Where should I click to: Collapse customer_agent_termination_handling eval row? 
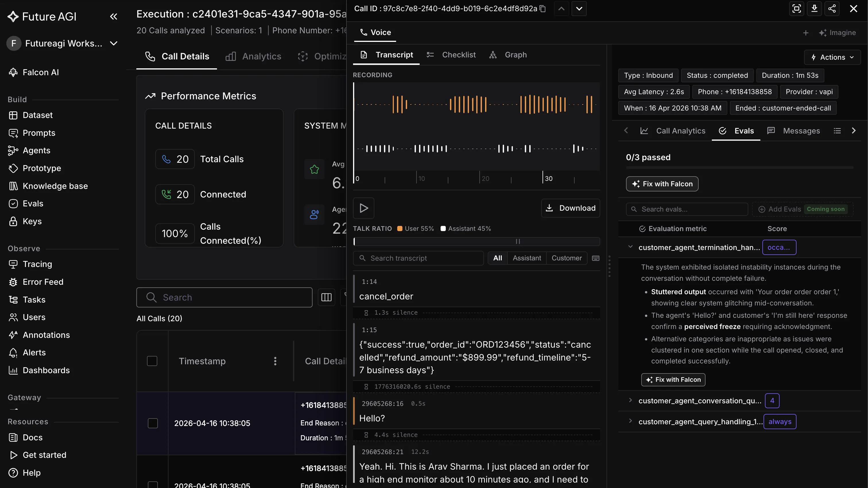630,247
